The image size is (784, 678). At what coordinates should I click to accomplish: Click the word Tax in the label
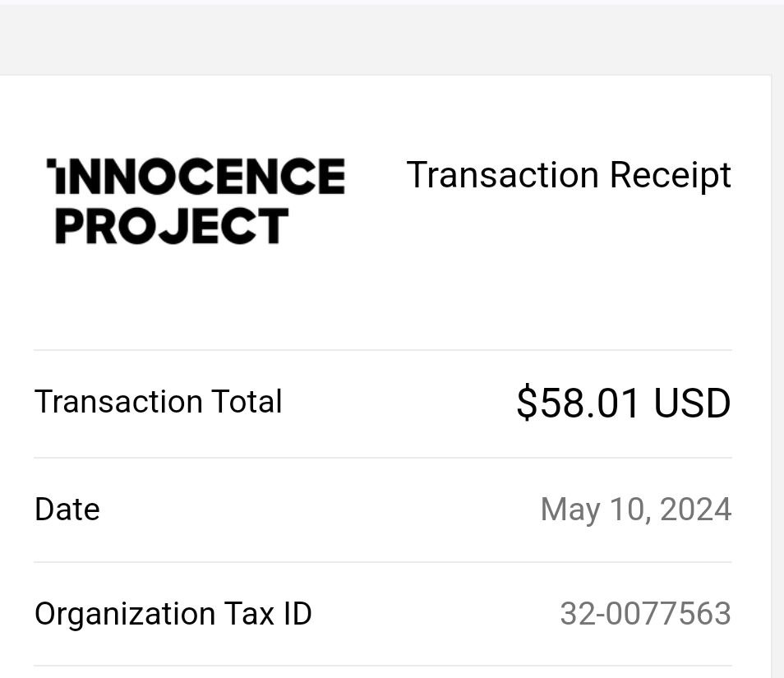click(x=250, y=614)
